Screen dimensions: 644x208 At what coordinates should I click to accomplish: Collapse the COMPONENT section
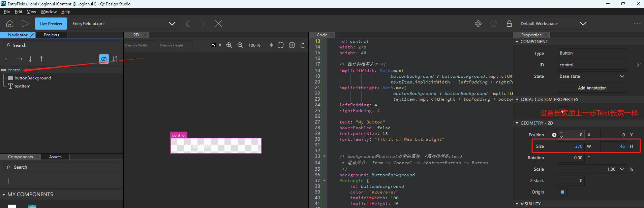pyautogui.click(x=517, y=42)
